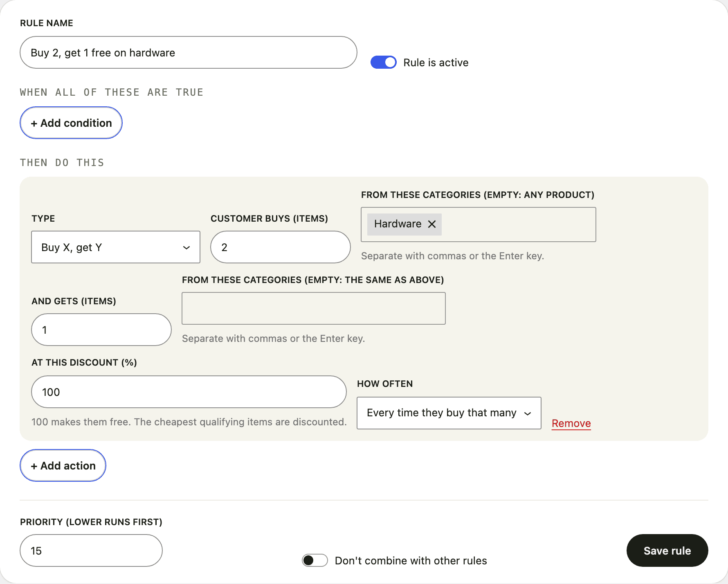Remove the Hardware category tag
Screen dimensions: 728x584
pos(432,224)
